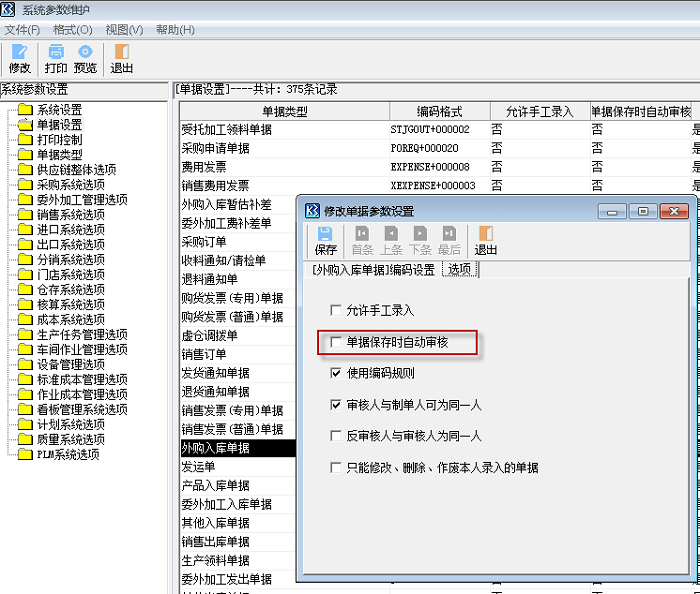Click the 修改 (Modify) toolbar icon

pyautogui.click(x=20, y=59)
